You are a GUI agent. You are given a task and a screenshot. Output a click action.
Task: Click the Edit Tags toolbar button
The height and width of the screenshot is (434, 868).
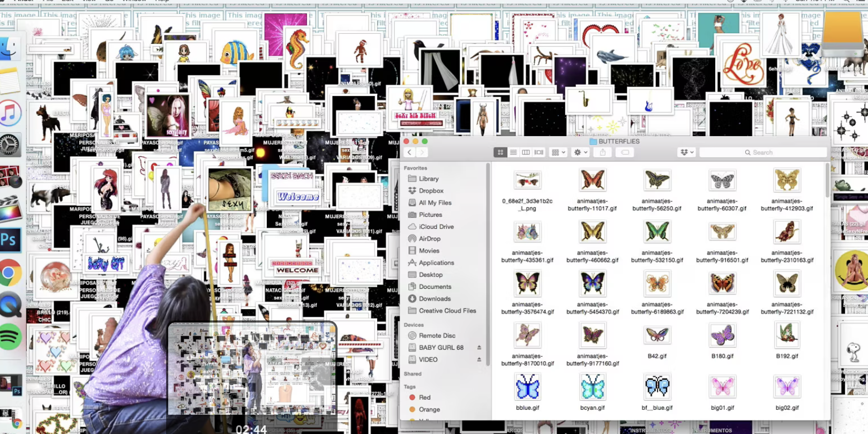click(x=625, y=153)
